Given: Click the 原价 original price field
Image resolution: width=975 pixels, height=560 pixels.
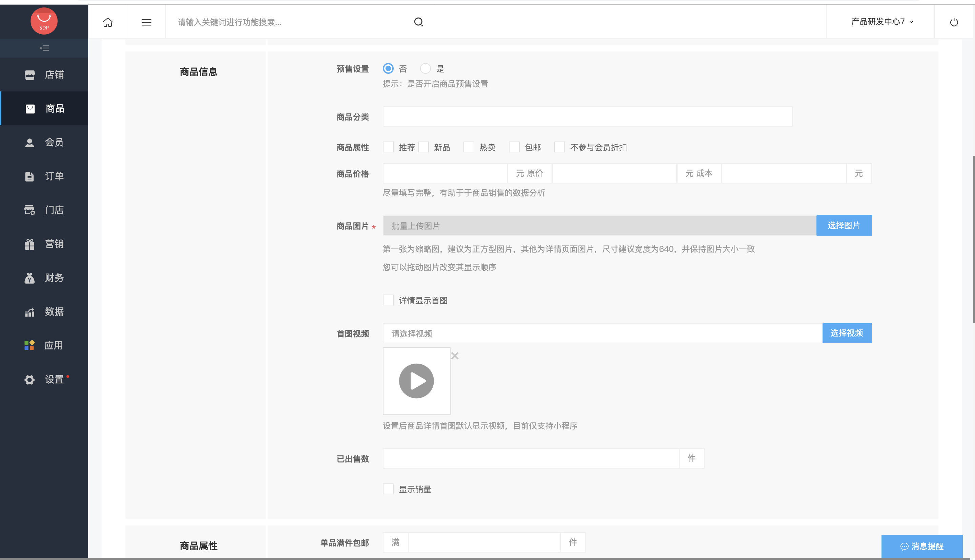Looking at the screenshot, I should (x=614, y=173).
